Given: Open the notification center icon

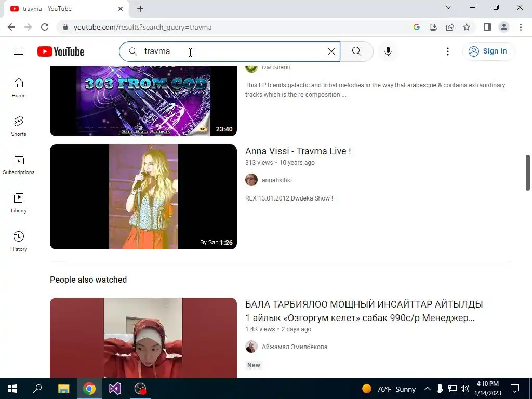Looking at the screenshot, I should pyautogui.click(x=515, y=389).
